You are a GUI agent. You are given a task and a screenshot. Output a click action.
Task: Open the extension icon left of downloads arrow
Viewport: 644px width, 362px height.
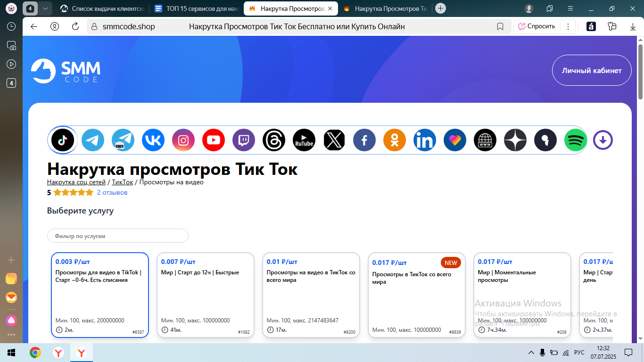(612, 26)
